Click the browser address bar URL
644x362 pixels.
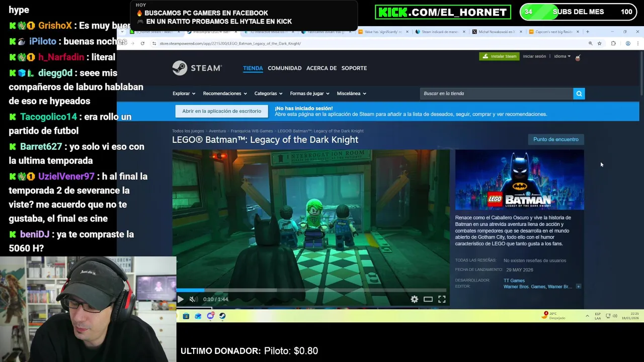click(230, 43)
